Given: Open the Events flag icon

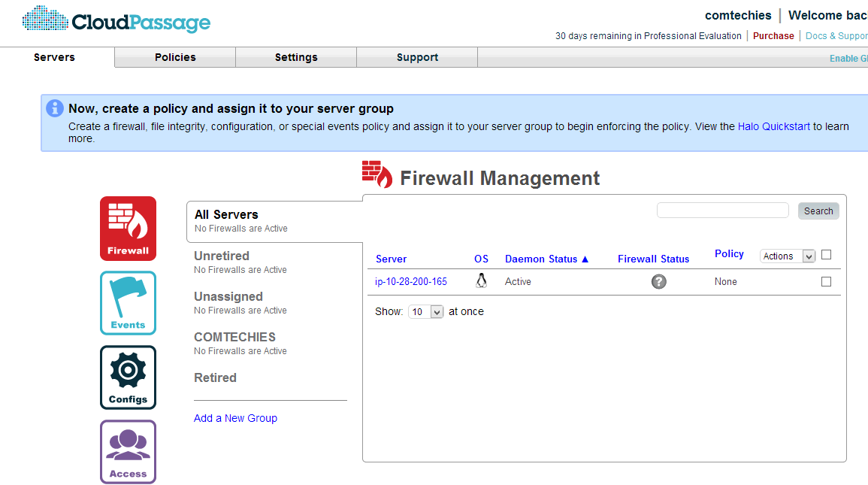Looking at the screenshot, I should 128,303.
